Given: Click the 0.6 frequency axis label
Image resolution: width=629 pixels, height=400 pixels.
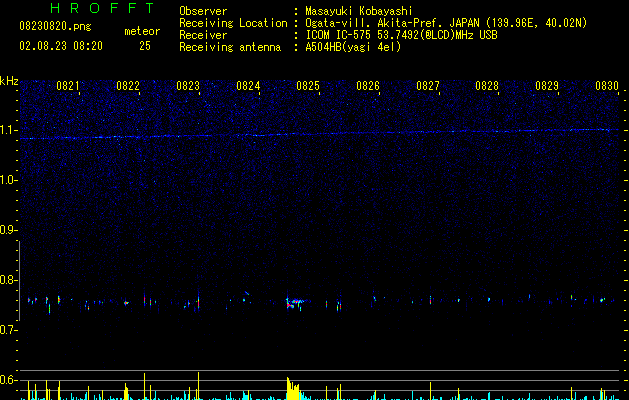Looking at the screenshot, I should [x=8, y=380].
